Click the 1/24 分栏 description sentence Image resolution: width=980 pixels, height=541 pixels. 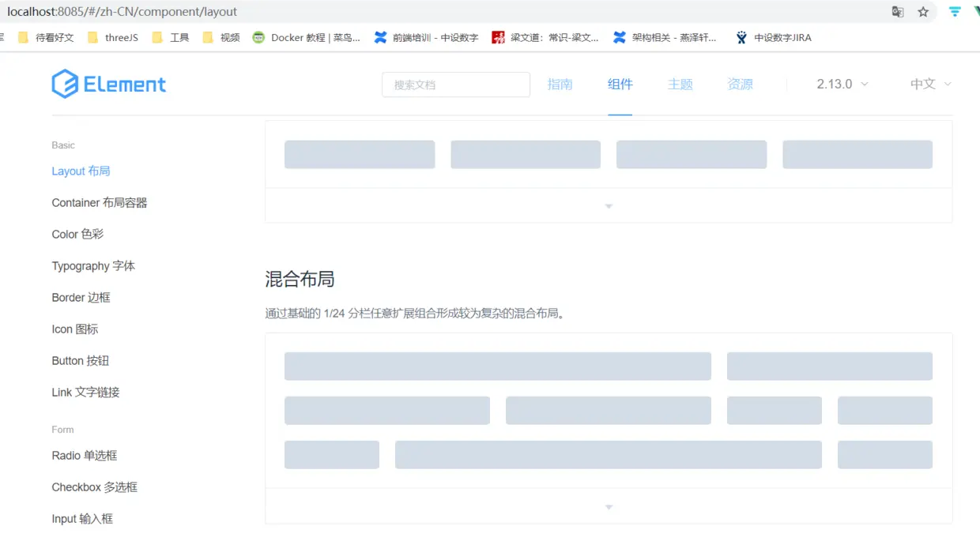pyautogui.click(x=416, y=314)
